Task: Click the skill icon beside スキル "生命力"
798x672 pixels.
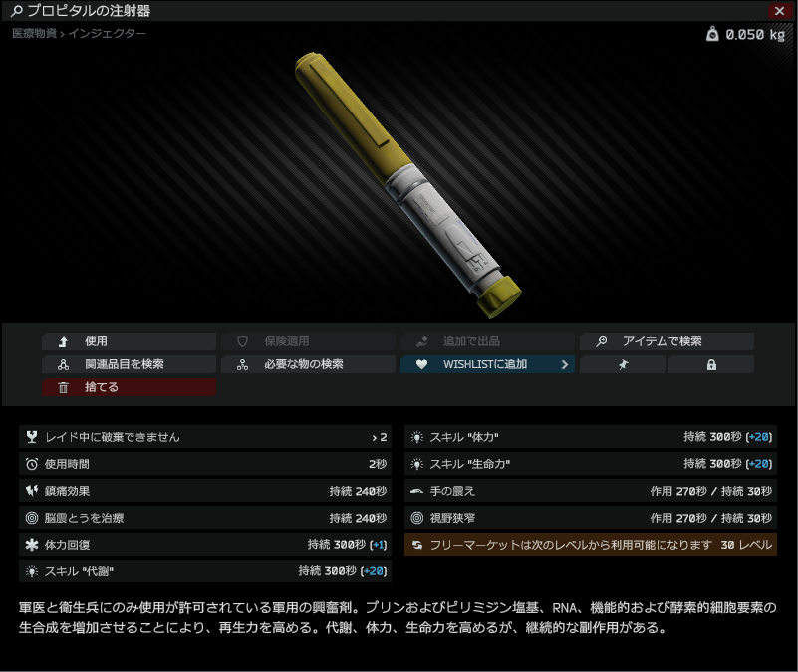Action: tap(416, 464)
